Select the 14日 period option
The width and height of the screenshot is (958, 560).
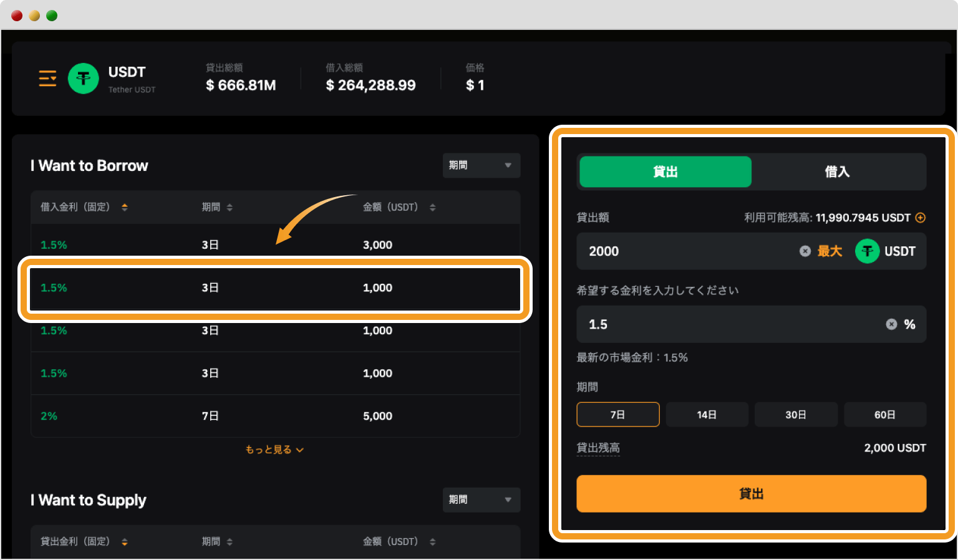pyautogui.click(x=707, y=414)
